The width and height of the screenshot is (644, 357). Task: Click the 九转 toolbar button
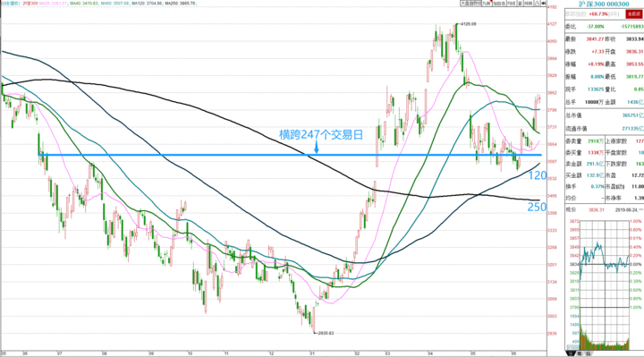coord(487,3)
